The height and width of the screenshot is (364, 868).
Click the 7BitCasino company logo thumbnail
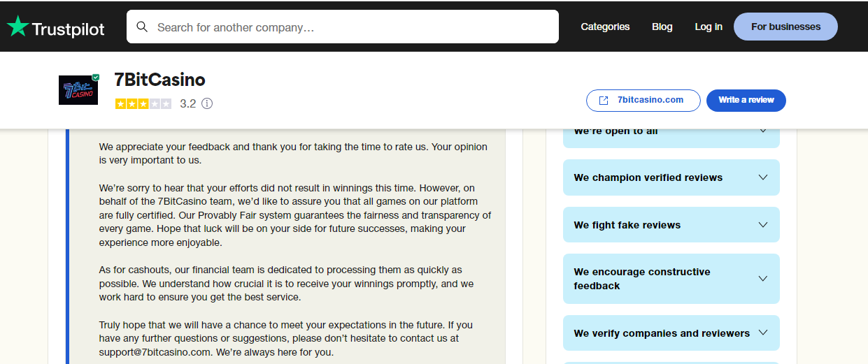click(78, 90)
